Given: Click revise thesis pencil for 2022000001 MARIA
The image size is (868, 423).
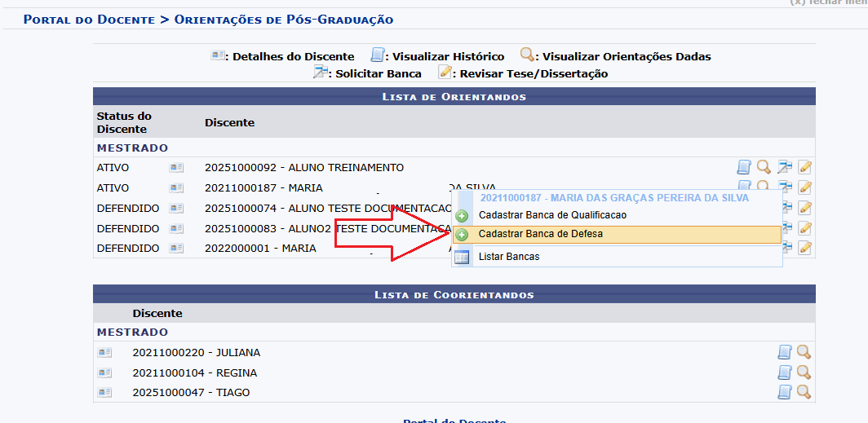Looking at the screenshot, I should (804, 248).
